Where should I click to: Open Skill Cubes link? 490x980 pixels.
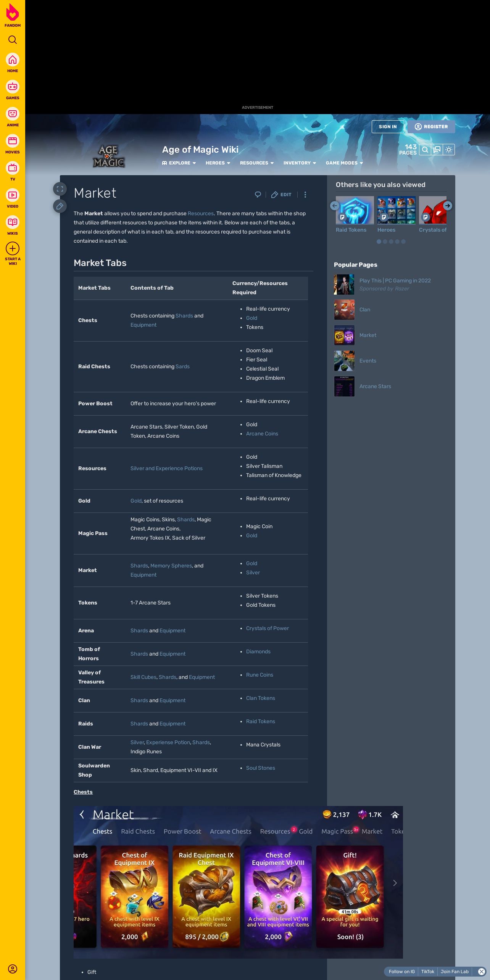pos(143,677)
